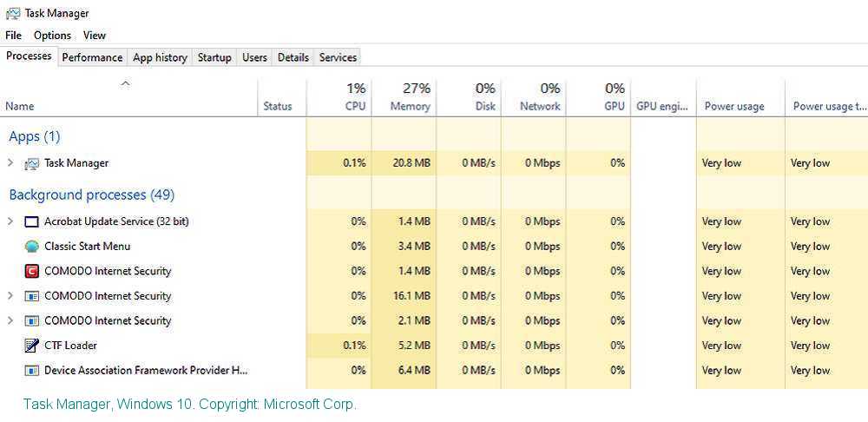The height and width of the screenshot is (422, 868).
Task: Click Task Manager's Very low power usage cell
Action: pyautogui.click(x=740, y=163)
